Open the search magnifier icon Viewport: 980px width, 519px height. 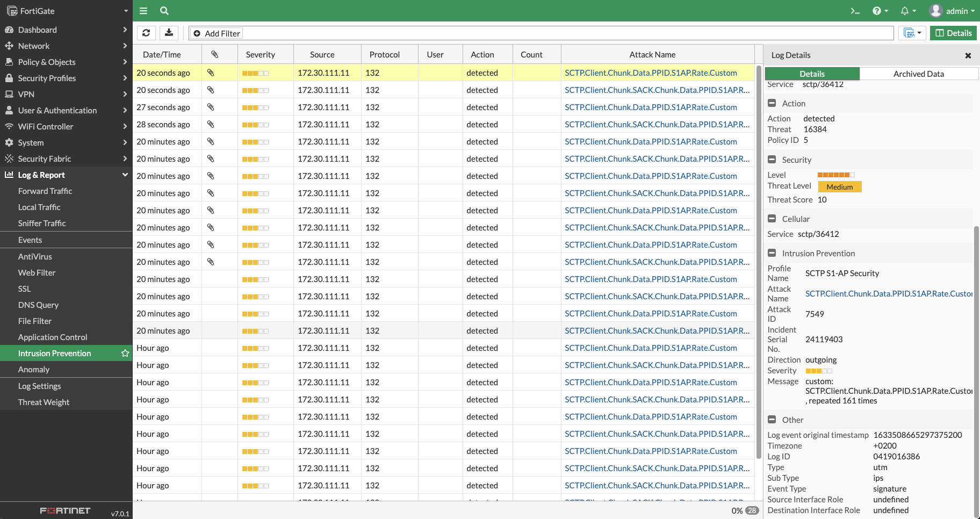click(x=164, y=11)
